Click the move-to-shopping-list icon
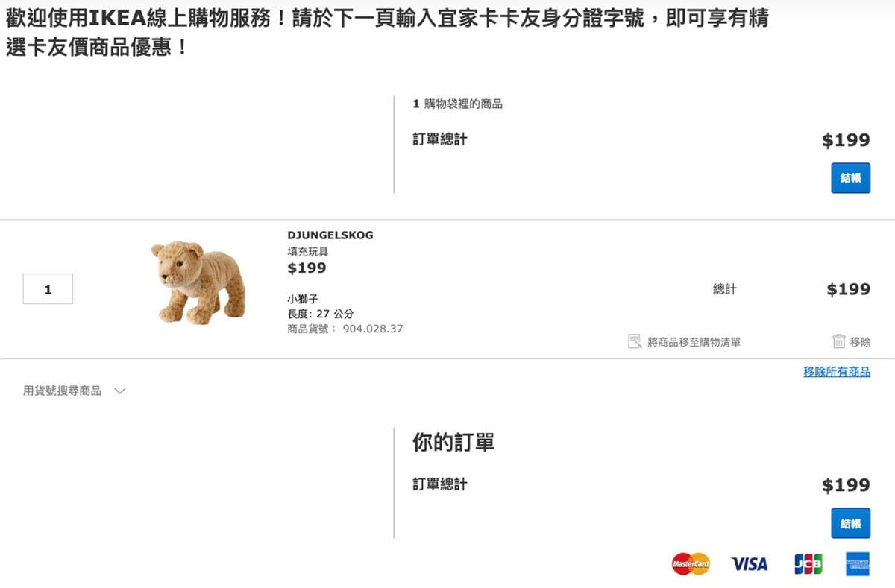The width and height of the screenshot is (895, 588). pyautogui.click(x=635, y=341)
